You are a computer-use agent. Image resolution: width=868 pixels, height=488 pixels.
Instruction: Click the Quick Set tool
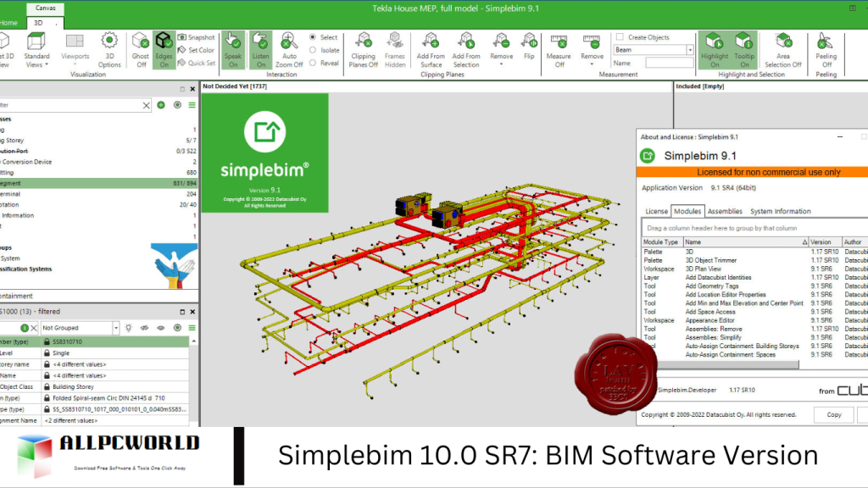pos(196,63)
